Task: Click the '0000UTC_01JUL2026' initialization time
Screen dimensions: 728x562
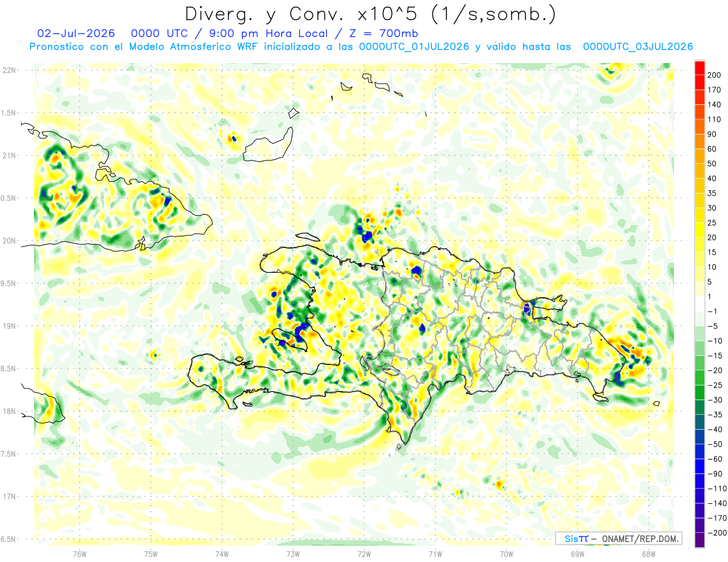Action: click(x=413, y=47)
